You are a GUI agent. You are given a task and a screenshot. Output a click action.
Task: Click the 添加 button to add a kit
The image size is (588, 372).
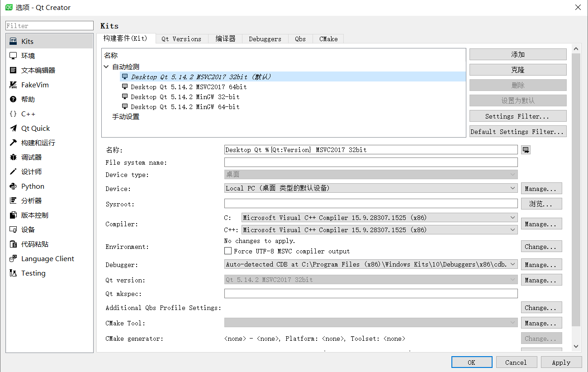click(x=517, y=54)
